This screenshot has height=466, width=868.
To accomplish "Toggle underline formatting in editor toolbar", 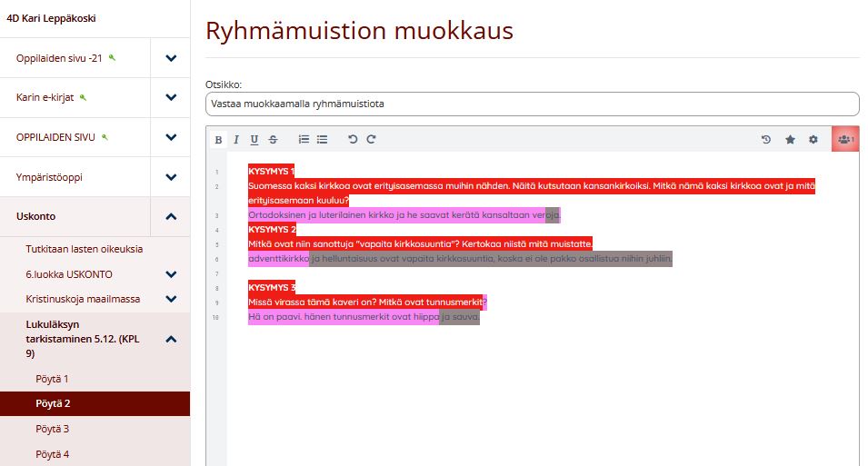I will tap(254, 140).
